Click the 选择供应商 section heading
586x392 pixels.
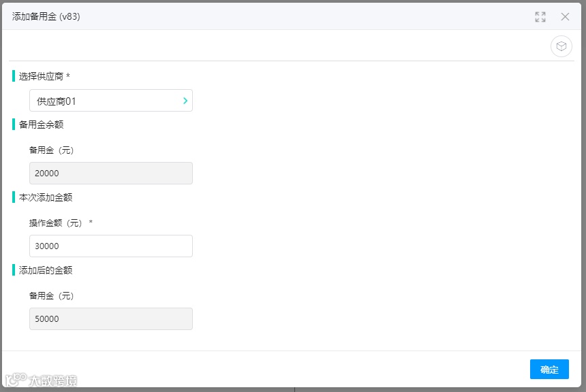point(41,76)
